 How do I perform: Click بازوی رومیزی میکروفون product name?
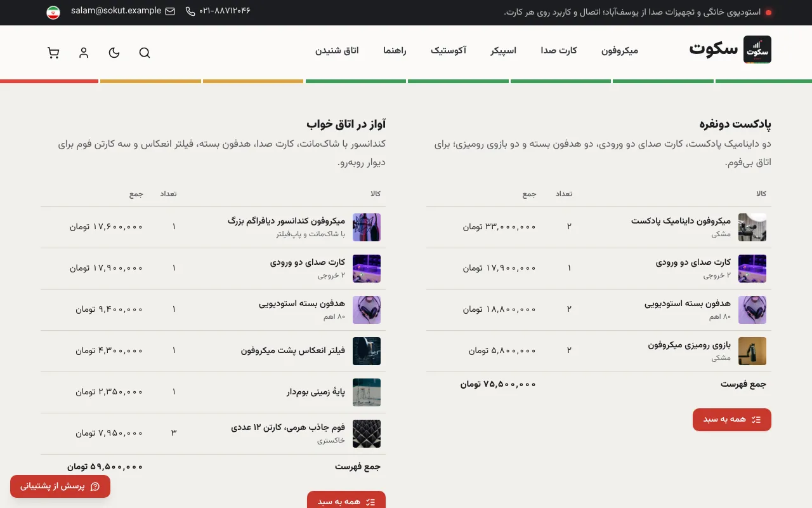click(690, 345)
